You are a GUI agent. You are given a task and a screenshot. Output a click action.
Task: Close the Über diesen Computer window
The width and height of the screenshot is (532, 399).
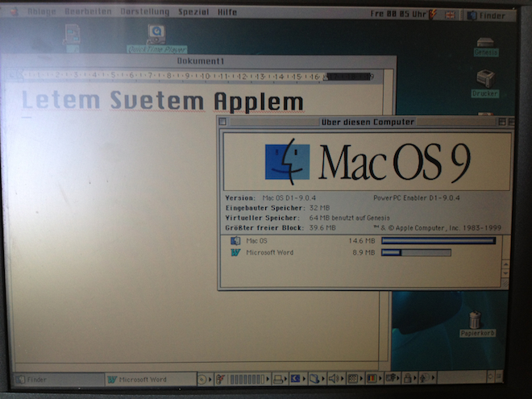[222, 122]
